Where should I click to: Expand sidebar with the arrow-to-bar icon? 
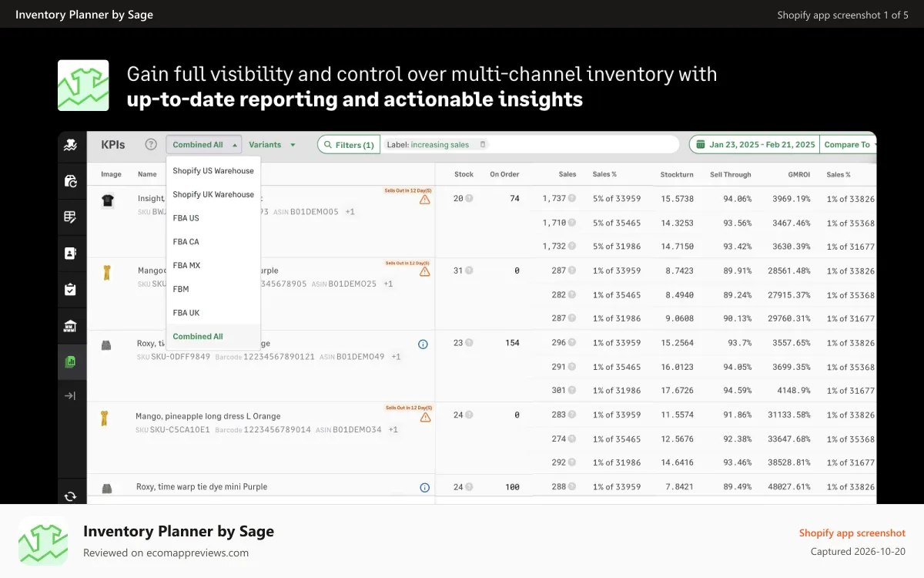pyautogui.click(x=71, y=395)
